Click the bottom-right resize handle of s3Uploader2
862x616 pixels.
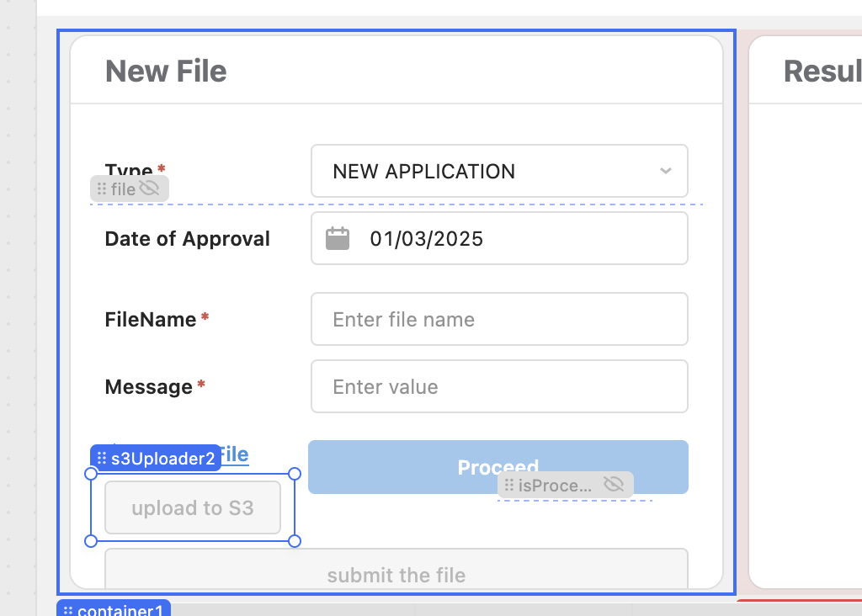(x=295, y=541)
